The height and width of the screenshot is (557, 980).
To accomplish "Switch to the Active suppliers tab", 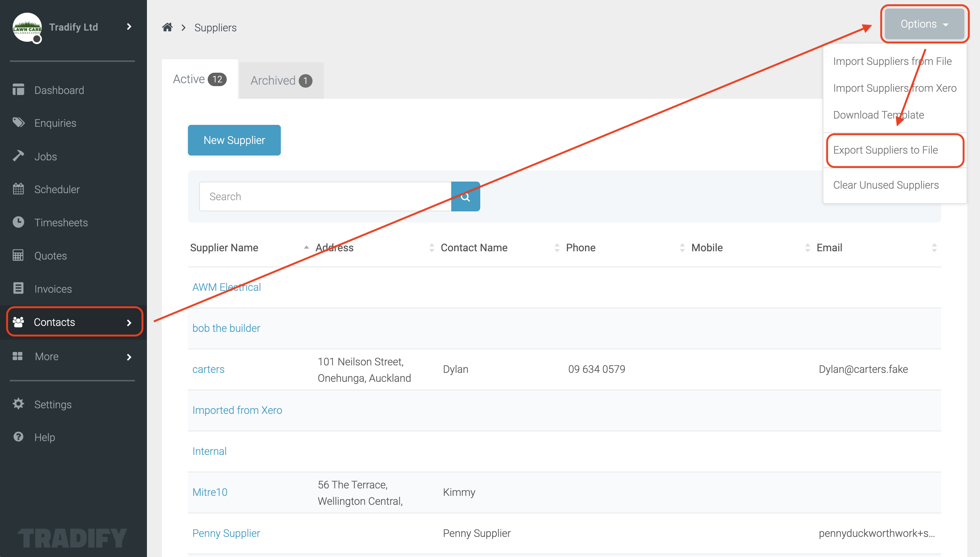I will (200, 79).
